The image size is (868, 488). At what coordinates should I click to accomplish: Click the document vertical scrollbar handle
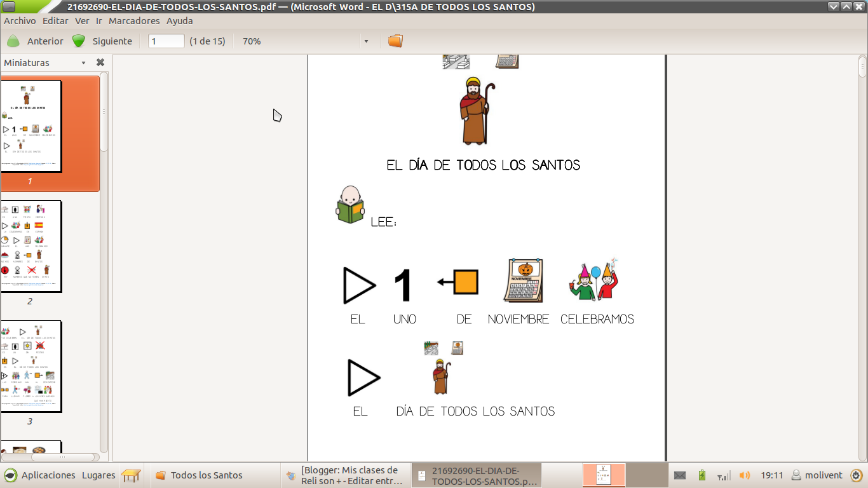pyautogui.click(x=862, y=66)
